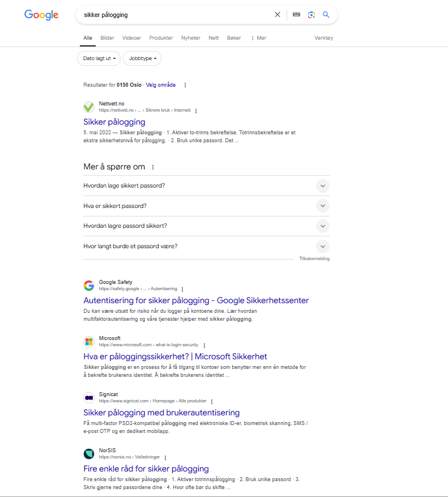Open three-dot menu for Nettvett.no result

[196, 111]
